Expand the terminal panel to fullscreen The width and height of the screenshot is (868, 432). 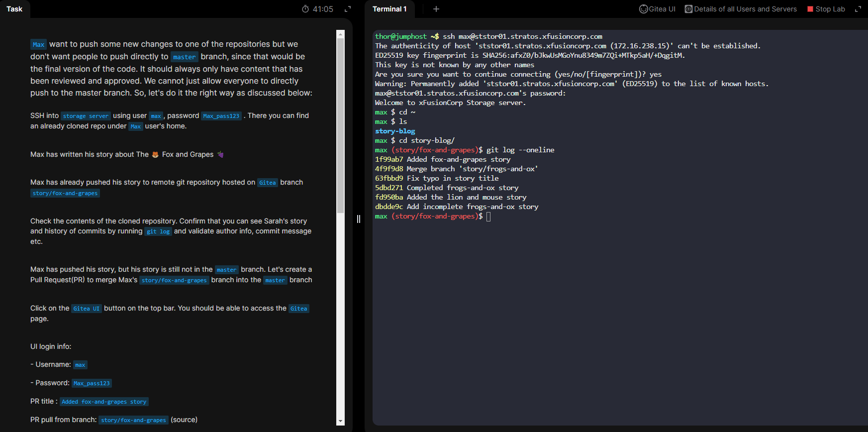(858, 9)
